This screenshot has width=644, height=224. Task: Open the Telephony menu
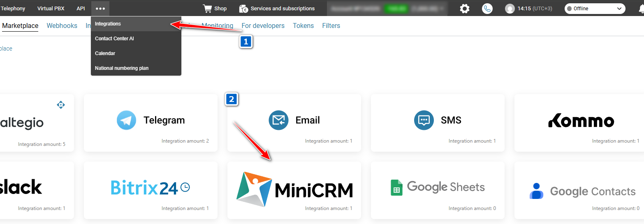(x=13, y=8)
